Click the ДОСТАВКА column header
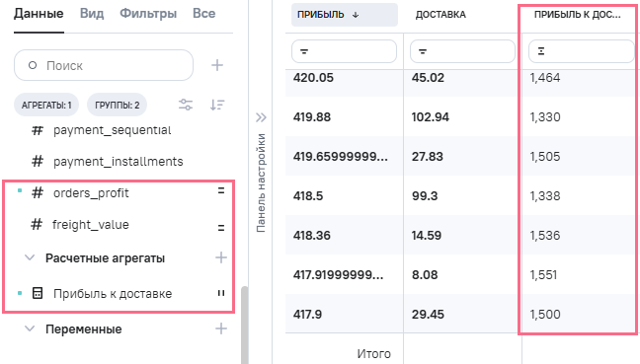This screenshot has height=364, width=640. (x=440, y=15)
